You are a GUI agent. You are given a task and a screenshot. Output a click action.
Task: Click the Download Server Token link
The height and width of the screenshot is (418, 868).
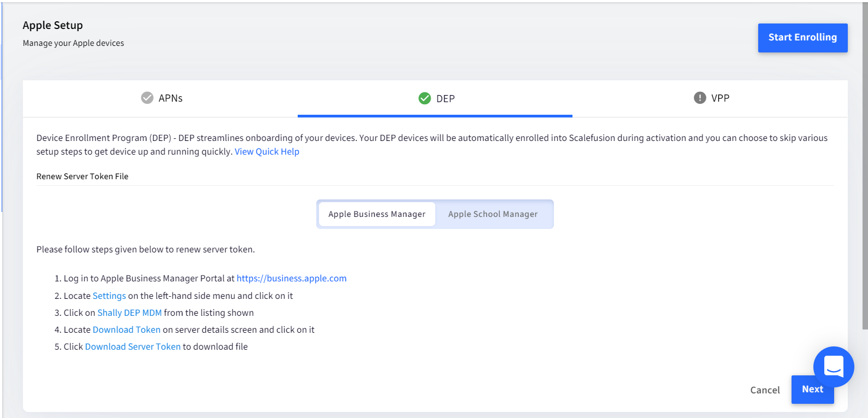click(133, 347)
